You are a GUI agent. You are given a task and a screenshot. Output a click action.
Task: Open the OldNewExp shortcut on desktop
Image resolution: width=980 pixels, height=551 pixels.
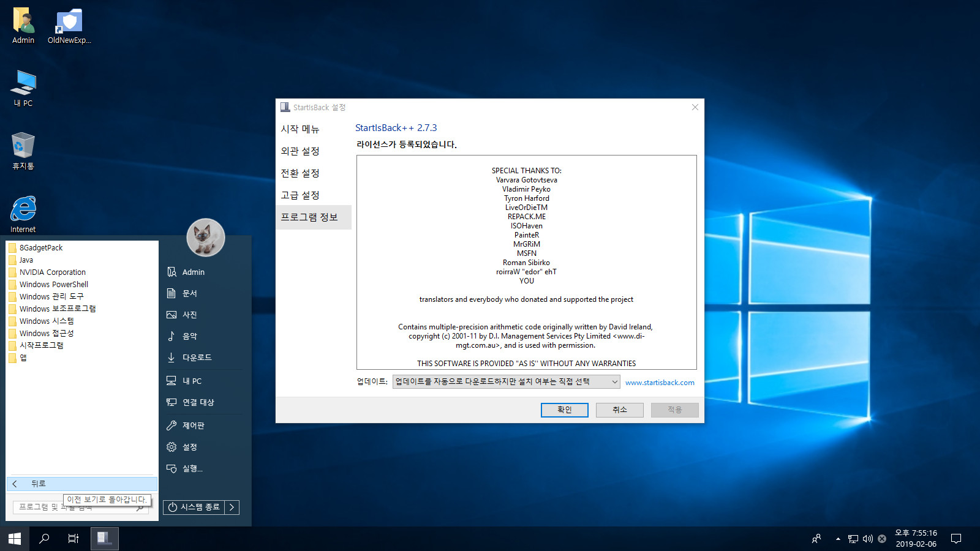(x=69, y=26)
